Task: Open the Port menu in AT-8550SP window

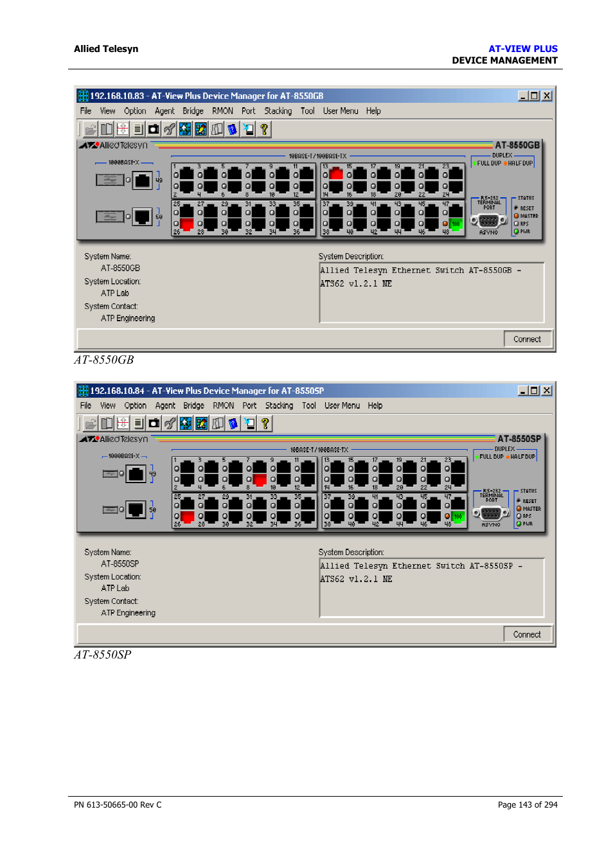Action: pyautogui.click(x=249, y=406)
